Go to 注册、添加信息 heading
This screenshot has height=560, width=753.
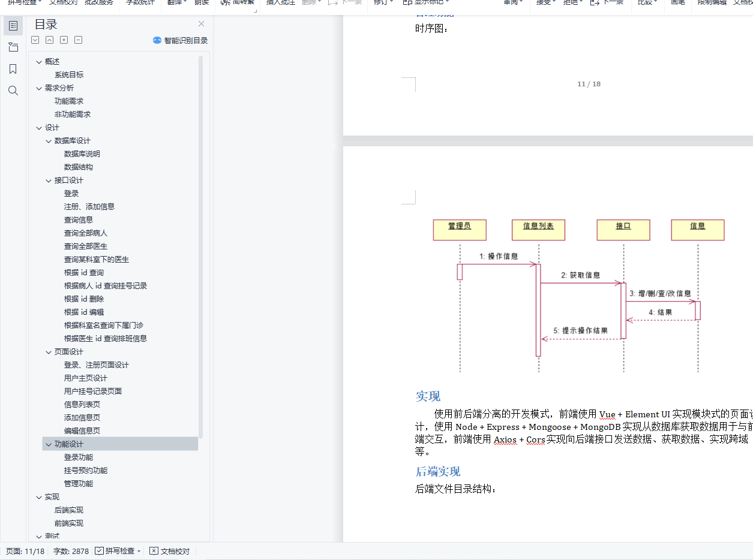coord(89,207)
